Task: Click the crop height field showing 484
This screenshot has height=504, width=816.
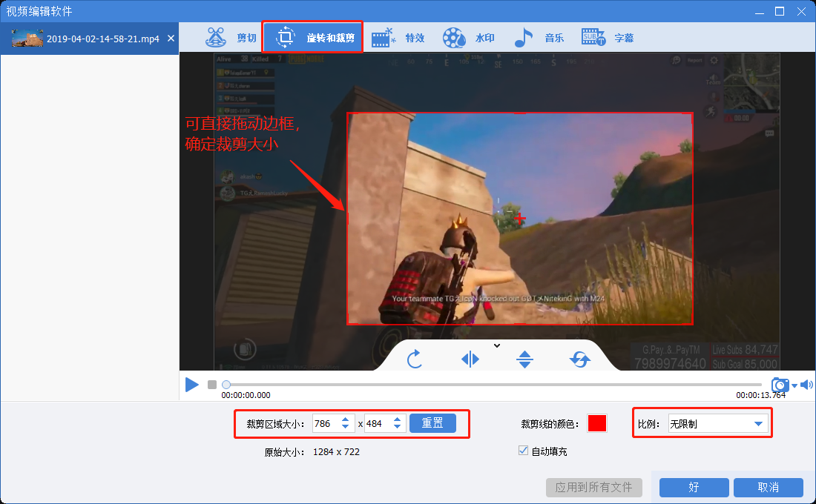Action: (x=378, y=423)
